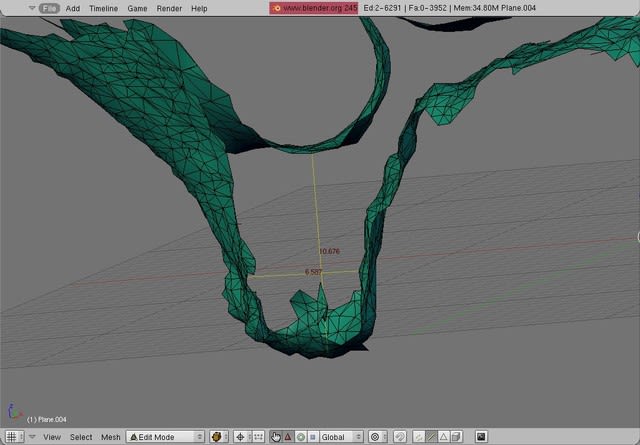Select the scale manipulator square icon
The height and width of the screenshot is (445, 640).
pos(313,437)
